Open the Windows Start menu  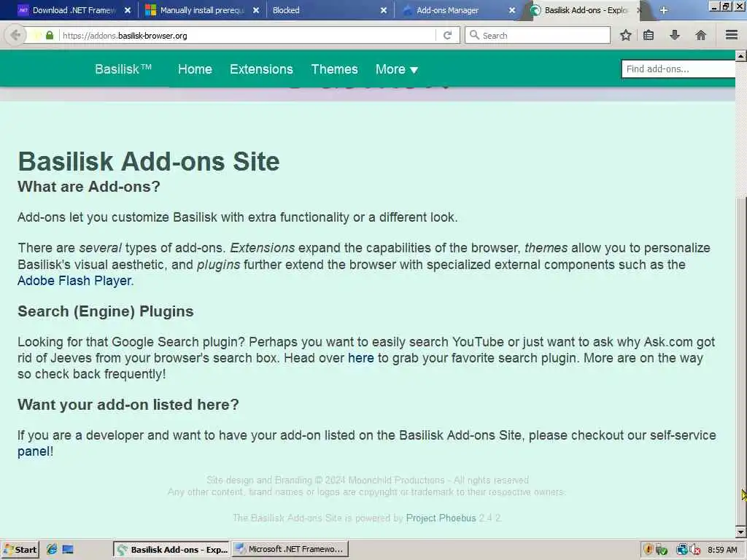[x=20, y=549]
